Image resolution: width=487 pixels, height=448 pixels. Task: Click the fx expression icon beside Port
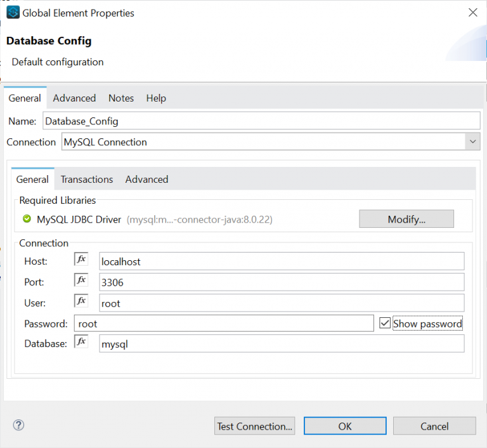81,281
